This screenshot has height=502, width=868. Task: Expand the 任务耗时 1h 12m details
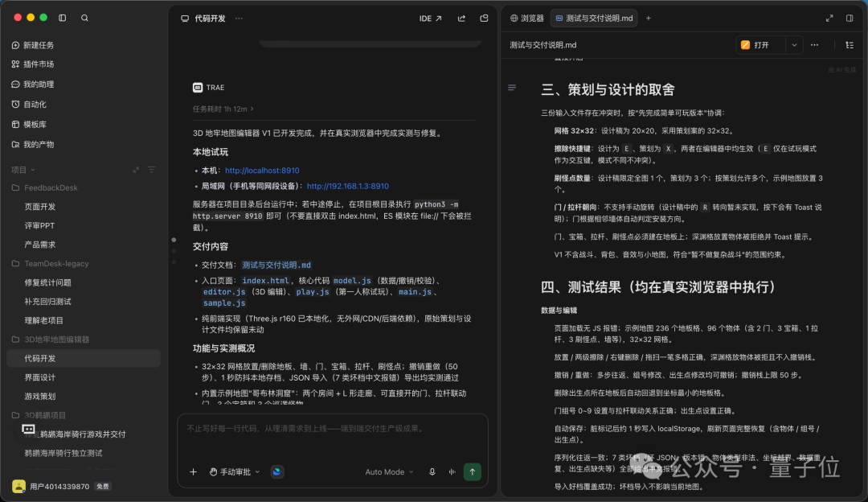223,109
